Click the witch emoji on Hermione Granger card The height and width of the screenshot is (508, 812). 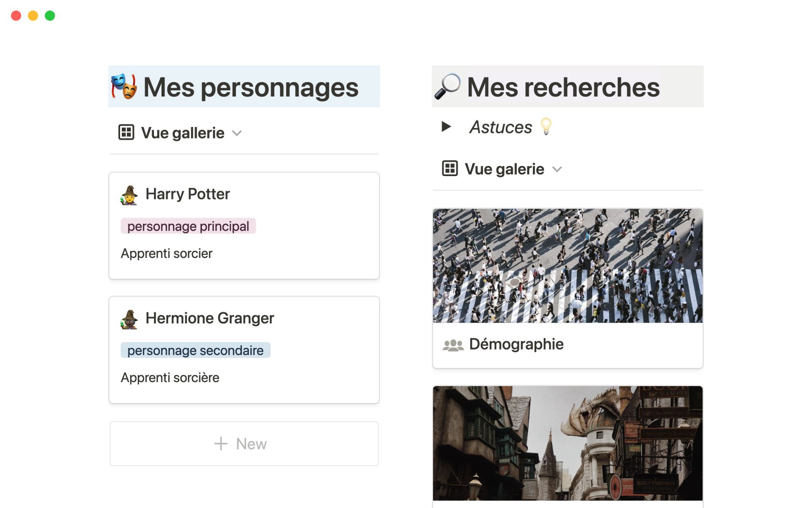(129, 319)
